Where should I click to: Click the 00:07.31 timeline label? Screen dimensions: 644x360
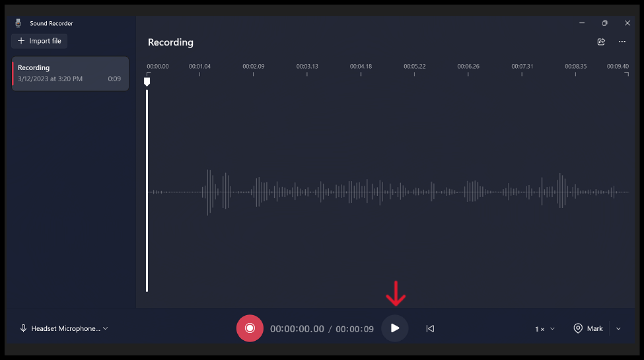(x=522, y=66)
